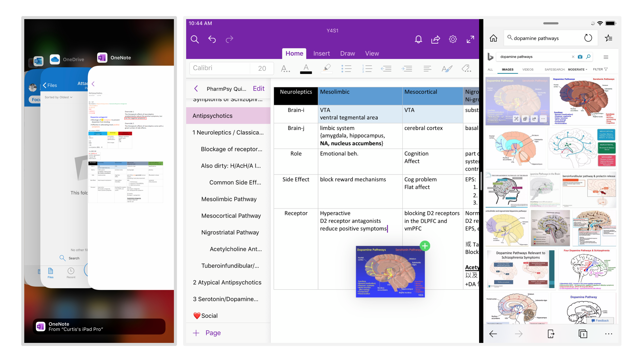The width and height of the screenshot is (644, 362).
Task: Open the SafeSearch MODERATE dropdown
Action: tap(577, 70)
